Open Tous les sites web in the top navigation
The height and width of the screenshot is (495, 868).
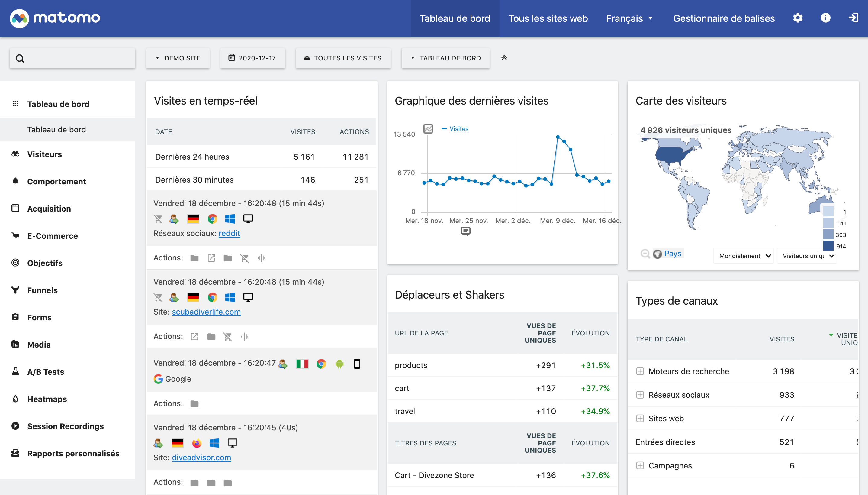tap(548, 18)
